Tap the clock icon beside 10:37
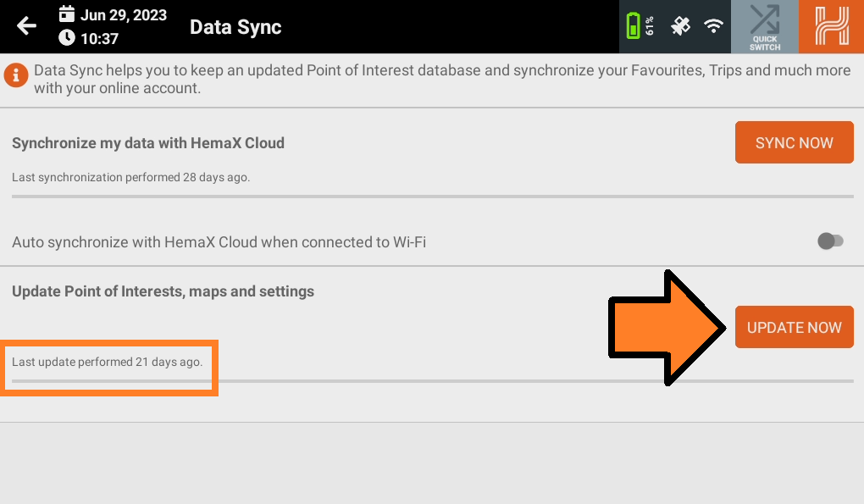864x504 pixels. [67, 38]
